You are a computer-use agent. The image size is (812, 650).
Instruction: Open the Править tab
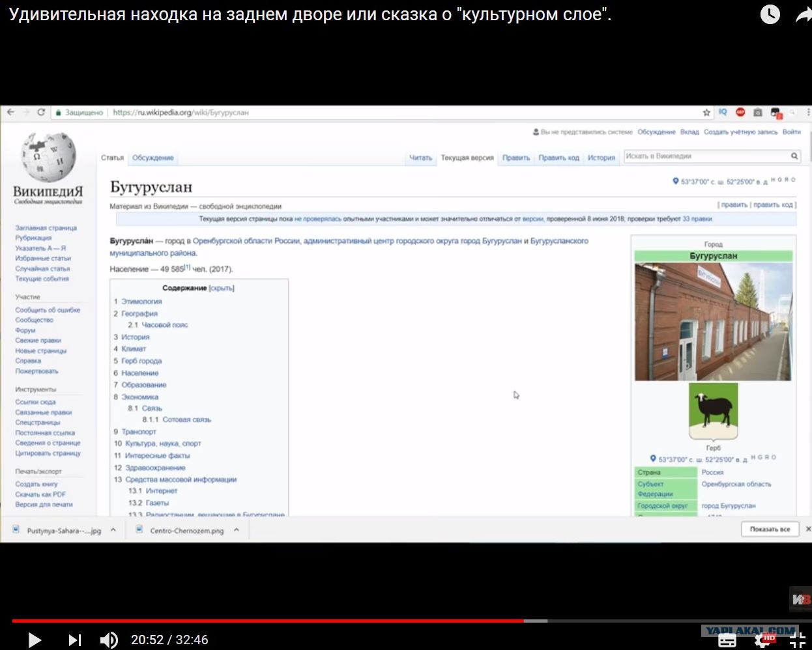[516, 158]
